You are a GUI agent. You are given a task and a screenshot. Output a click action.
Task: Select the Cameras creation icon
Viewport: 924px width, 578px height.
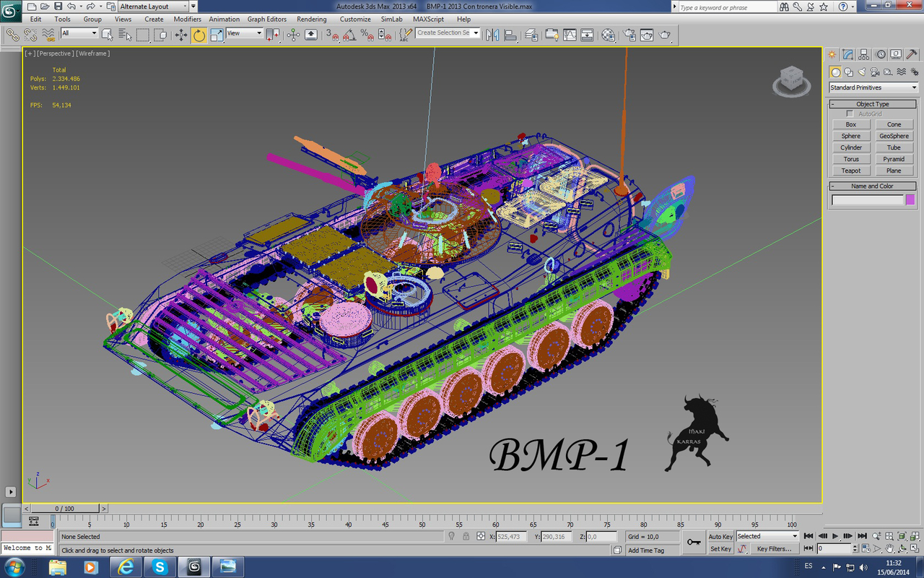[x=875, y=72]
